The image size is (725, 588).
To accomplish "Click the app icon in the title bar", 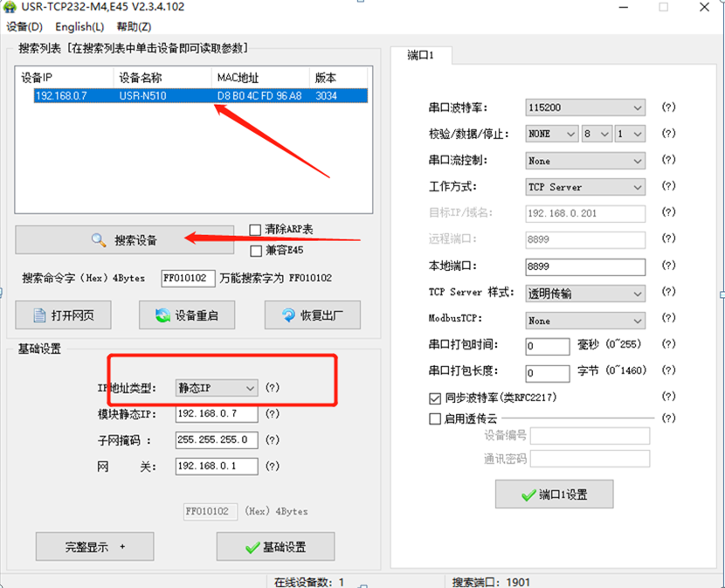I will (10, 7).
